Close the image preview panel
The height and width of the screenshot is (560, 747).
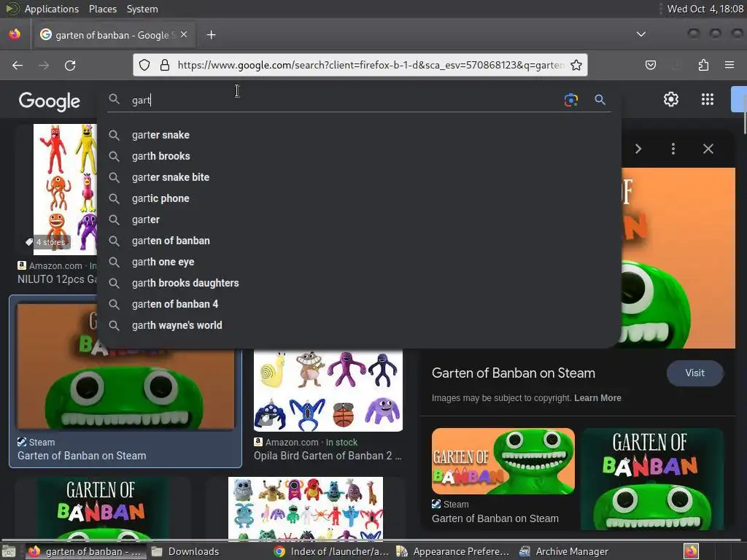coord(708,149)
